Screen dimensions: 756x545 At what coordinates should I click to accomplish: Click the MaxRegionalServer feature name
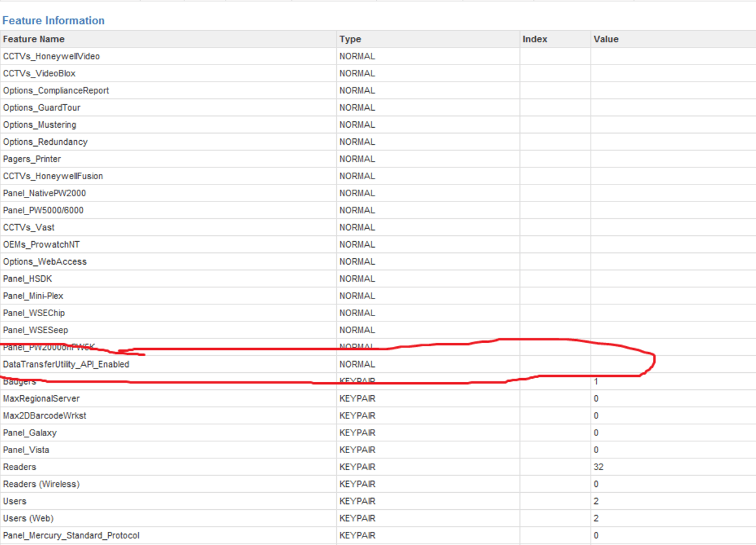(x=42, y=398)
